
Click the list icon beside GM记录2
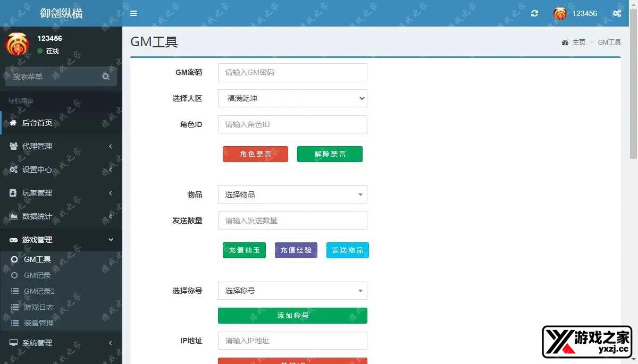(14, 291)
